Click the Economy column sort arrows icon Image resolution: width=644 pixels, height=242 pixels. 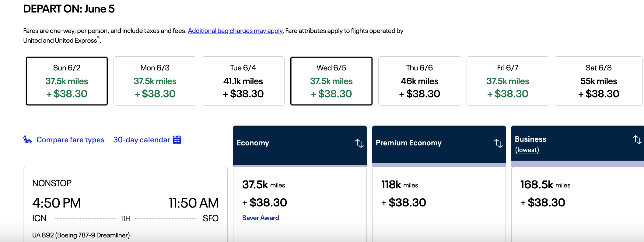(359, 143)
